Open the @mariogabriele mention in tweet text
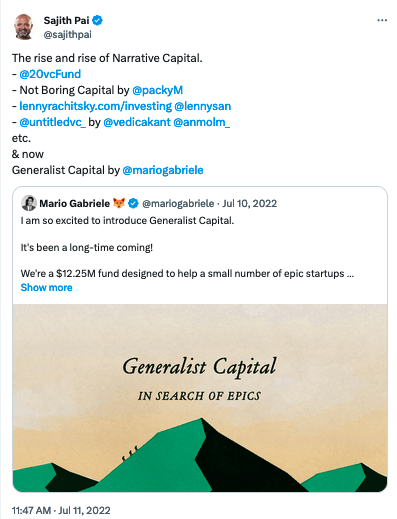The image size is (397, 519). tap(163, 170)
